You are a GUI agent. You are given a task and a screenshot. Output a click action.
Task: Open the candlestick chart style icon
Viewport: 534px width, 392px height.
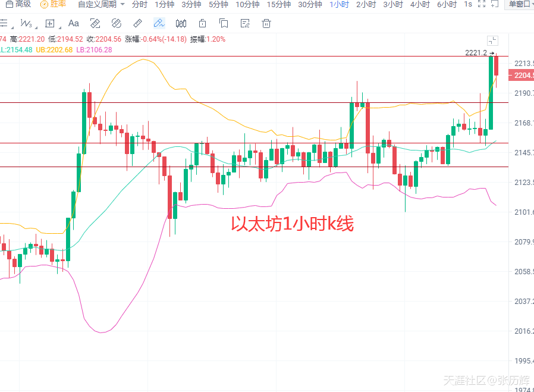[181, 24]
